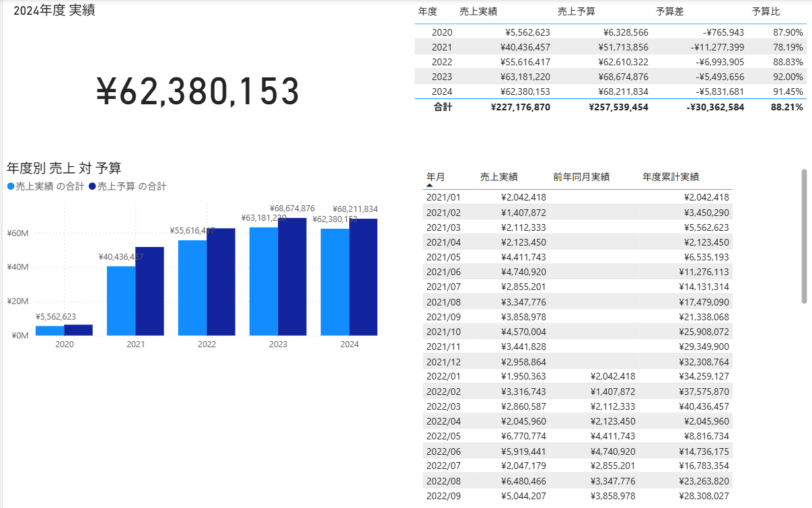Viewport: 812px width, 508px height.
Task: Click the 合計 total row label
Action: click(443, 107)
